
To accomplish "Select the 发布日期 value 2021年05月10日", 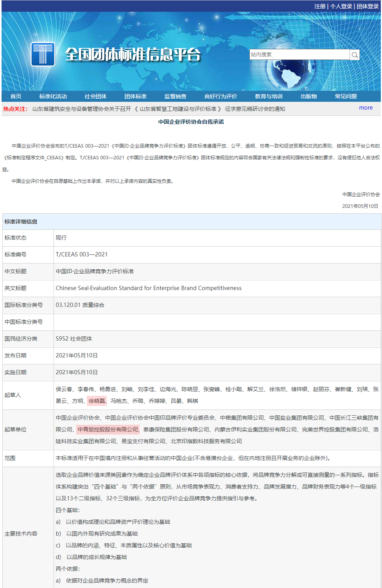I will [x=77, y=355].
